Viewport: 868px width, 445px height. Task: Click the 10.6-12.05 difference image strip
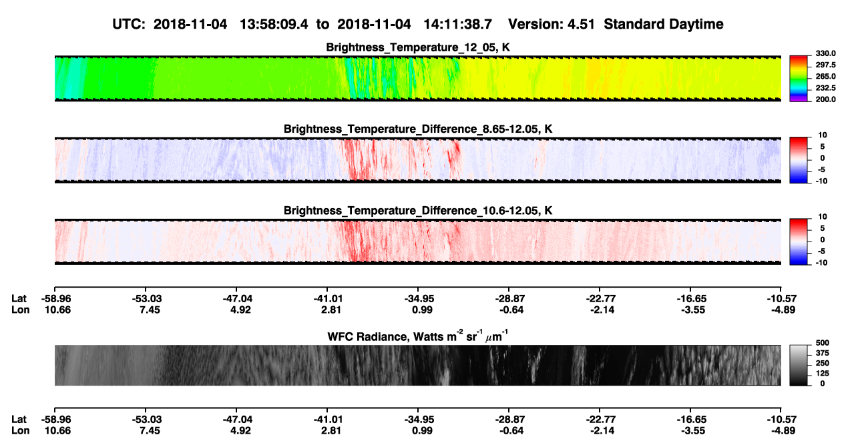pos(417,242)
